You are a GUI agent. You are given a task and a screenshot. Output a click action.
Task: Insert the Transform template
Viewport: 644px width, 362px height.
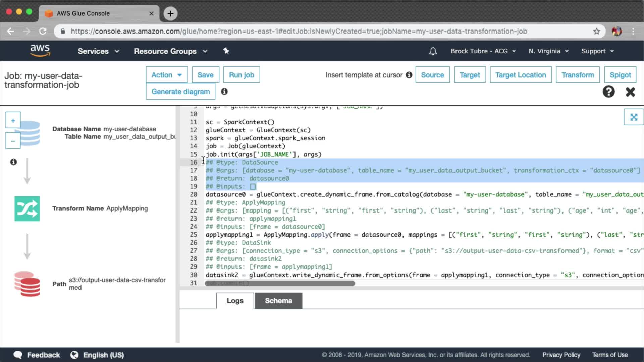pyautogui.click(x=578, y=75)
